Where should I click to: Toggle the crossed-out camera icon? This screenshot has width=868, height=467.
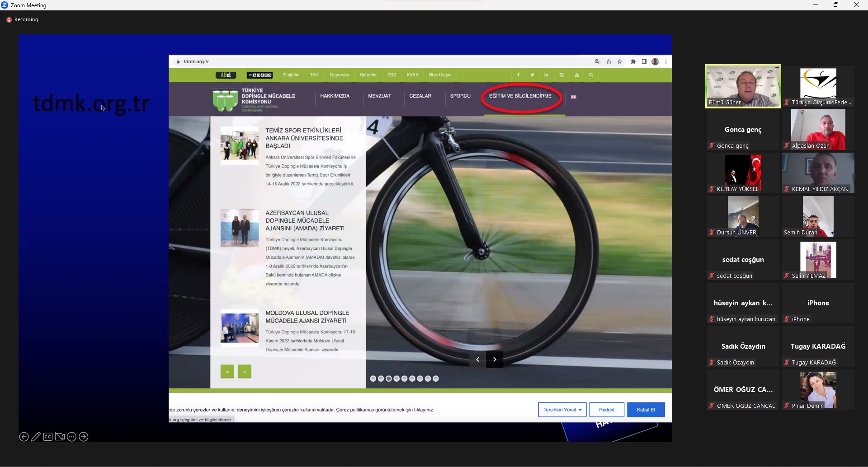pos(60,437)
